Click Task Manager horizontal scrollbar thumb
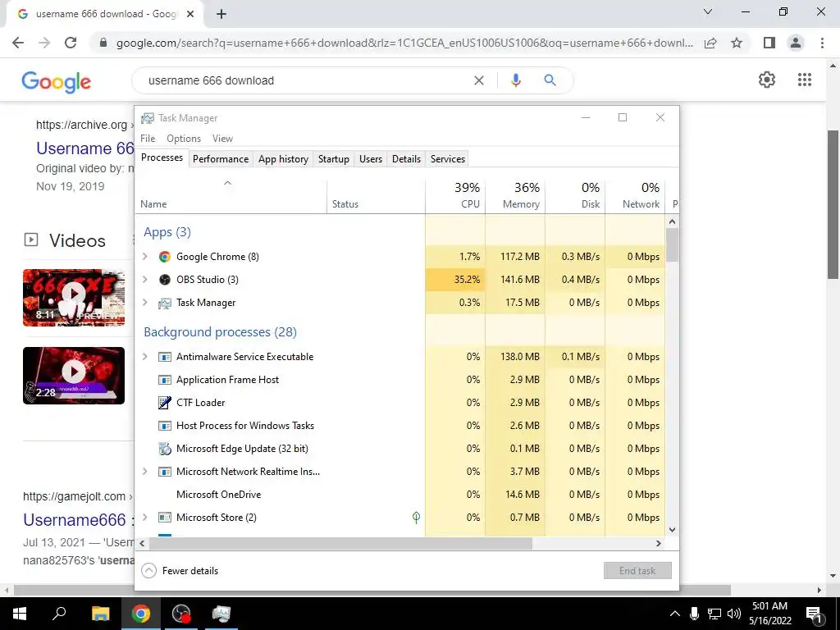This screenshot has width=840, height=630. point(340,543)
